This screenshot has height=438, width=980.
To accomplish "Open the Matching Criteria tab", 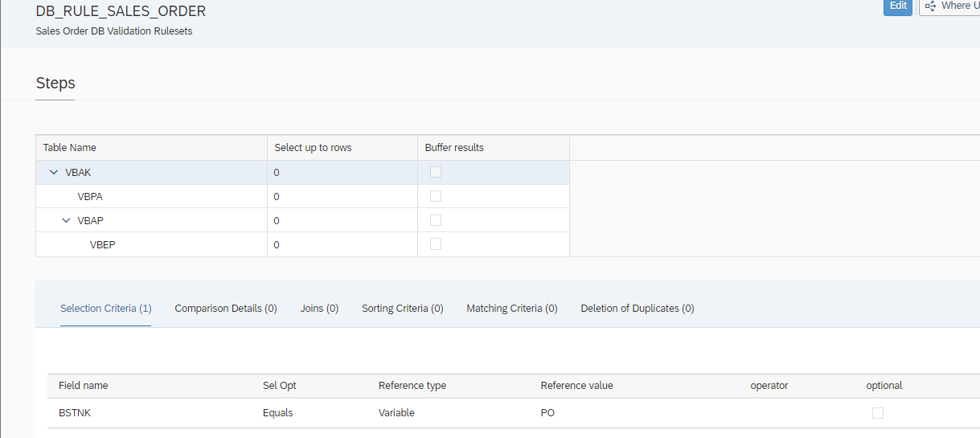I will (x=511, y=309).
